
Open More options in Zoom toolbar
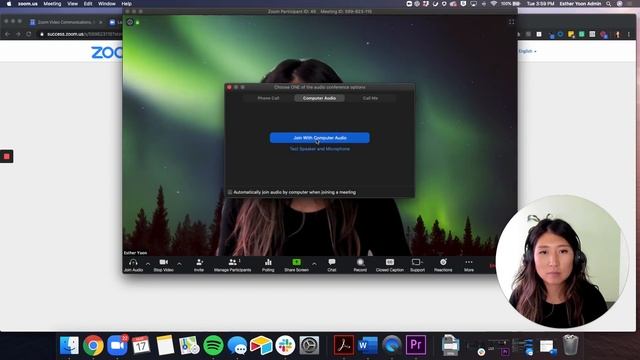pyautogui.click(x=469, y=265)
